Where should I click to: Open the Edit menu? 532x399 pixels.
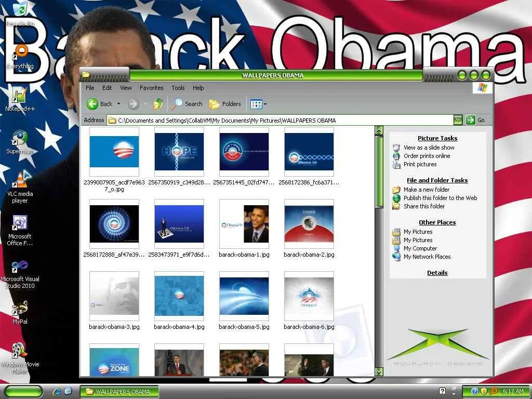(107, 88)
